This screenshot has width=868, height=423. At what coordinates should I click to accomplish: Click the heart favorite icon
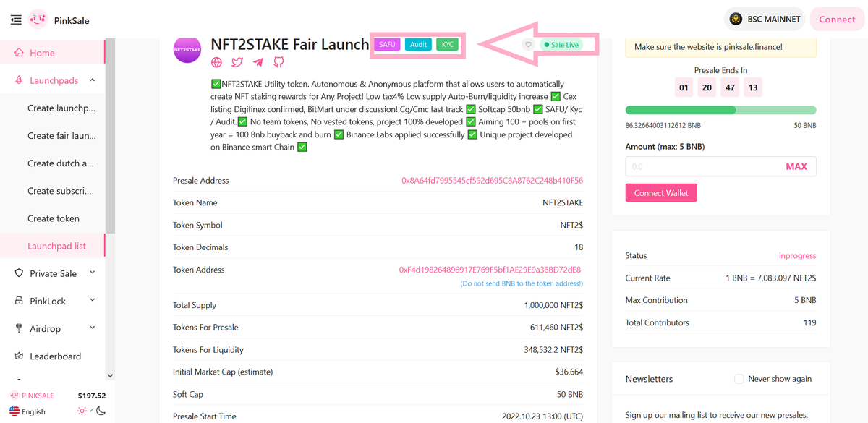point(529,45)
